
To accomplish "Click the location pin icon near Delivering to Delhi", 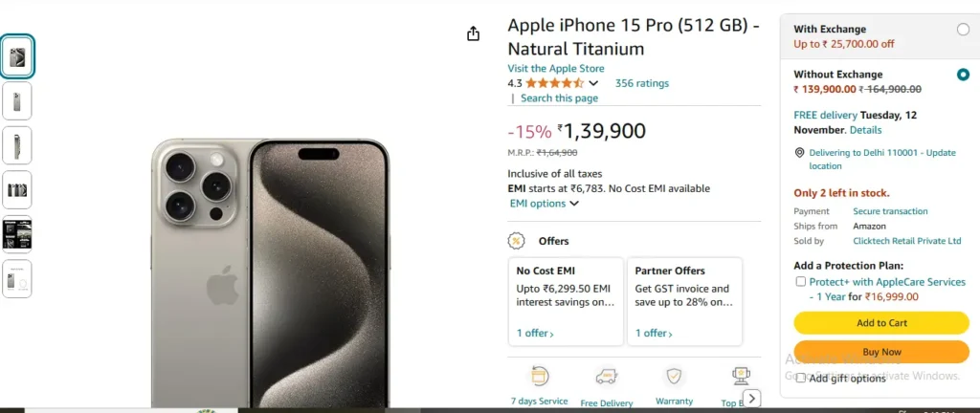I will (799, 153).
